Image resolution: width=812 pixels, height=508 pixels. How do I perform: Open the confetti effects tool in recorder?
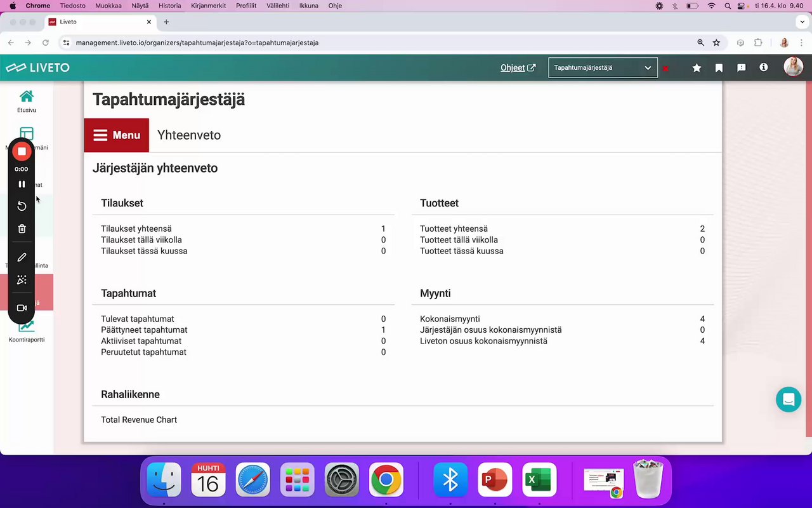(22, 280)
